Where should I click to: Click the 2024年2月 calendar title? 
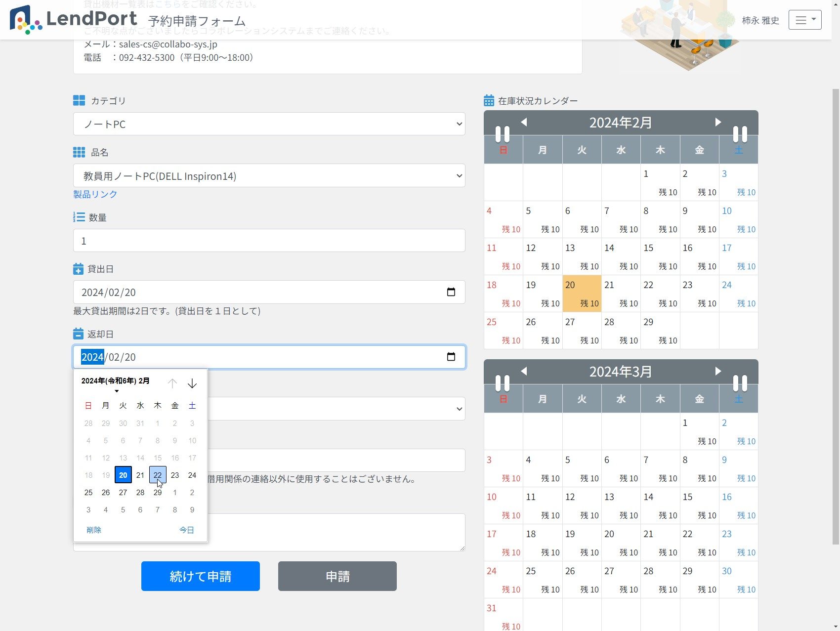[621, 123]
